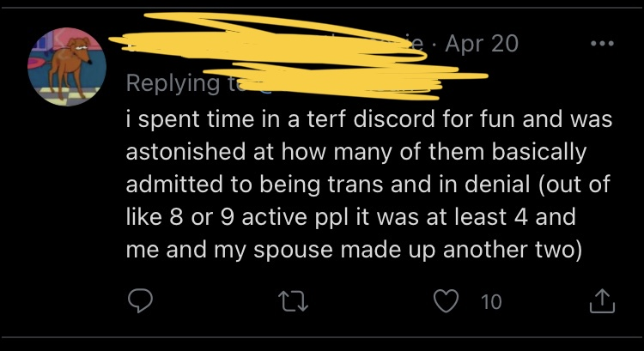This screenshot has width=644, height=351.
Task: Click the "Replying to" label
Action: (172, 83)
